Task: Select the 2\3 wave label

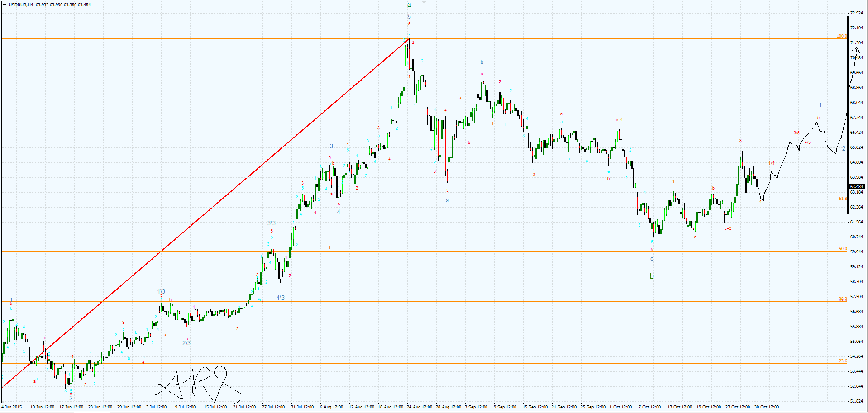Action: point(186,343)
